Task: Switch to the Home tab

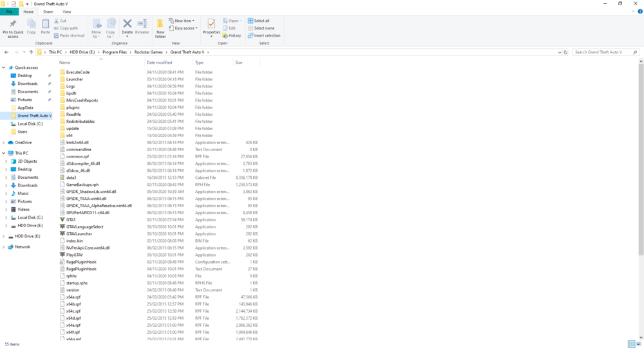Action: pyautogui.click(x=28, y=12)
